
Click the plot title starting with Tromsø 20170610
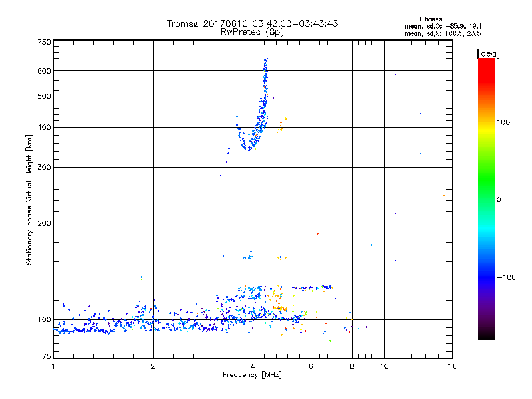click(252, 23)
